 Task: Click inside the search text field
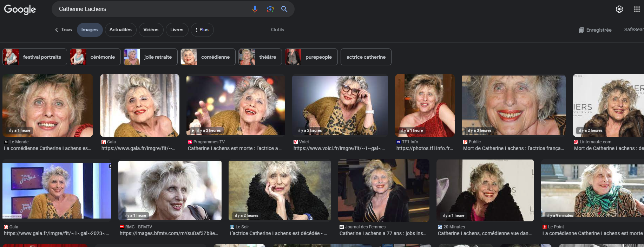(x=151, y=9)
